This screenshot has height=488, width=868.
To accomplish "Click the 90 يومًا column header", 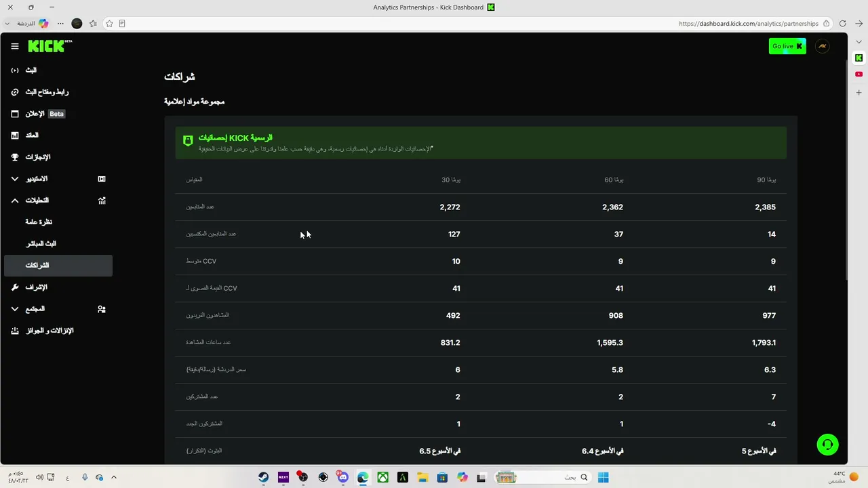I will click(766, 180).
